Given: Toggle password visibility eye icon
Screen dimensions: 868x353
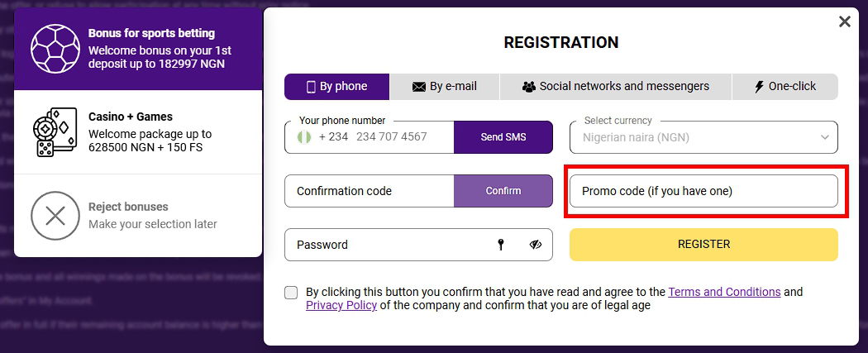Looking at the screenshot, I should (x=536, y=245).
